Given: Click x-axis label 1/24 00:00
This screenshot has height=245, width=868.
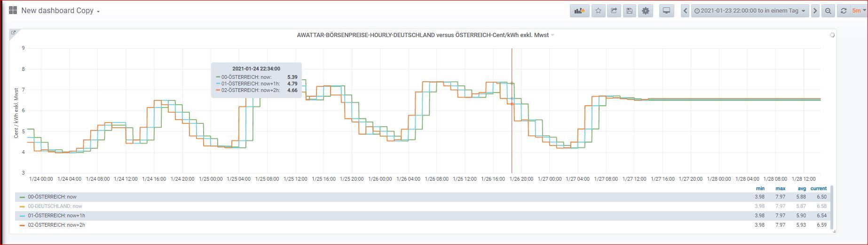Looking at the screenshot, I should tap(41, 179).
